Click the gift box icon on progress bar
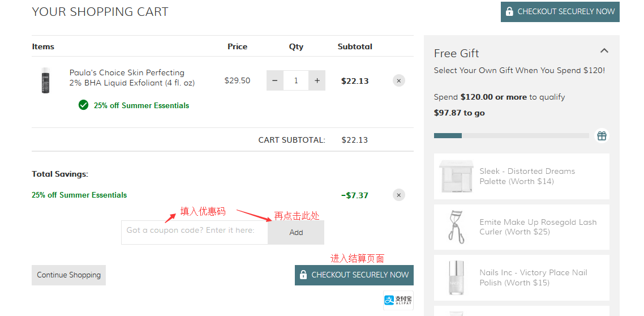The height and width of the screenshot is (316, 644). click(602, 136)
